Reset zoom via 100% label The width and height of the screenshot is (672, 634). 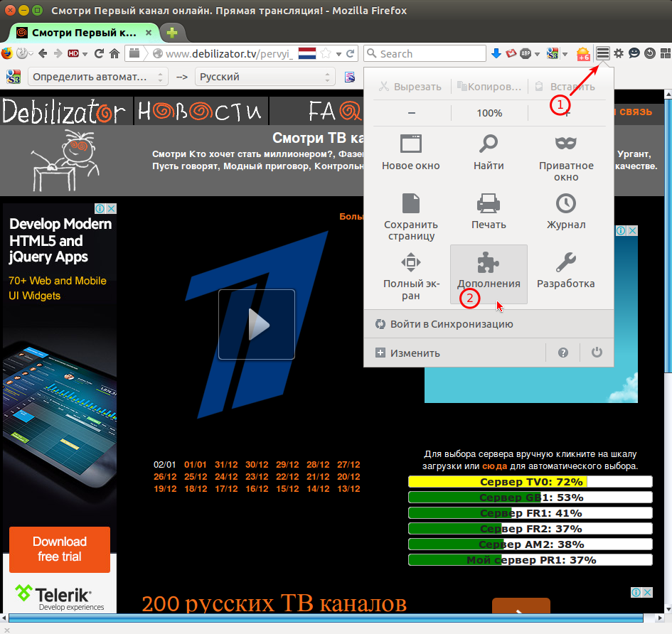click(489, 113)
